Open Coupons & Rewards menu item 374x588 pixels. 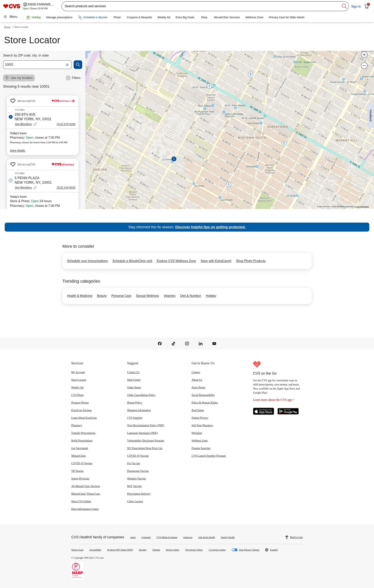tap(139, 17)
